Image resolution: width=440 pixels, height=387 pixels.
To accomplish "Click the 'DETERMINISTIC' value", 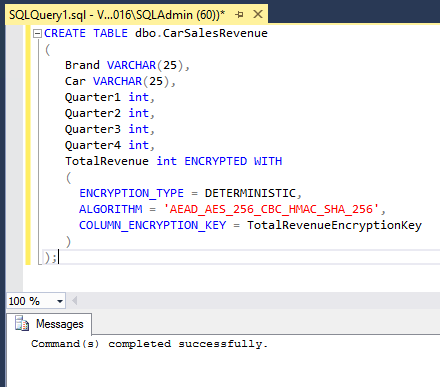I will (250, 193).
